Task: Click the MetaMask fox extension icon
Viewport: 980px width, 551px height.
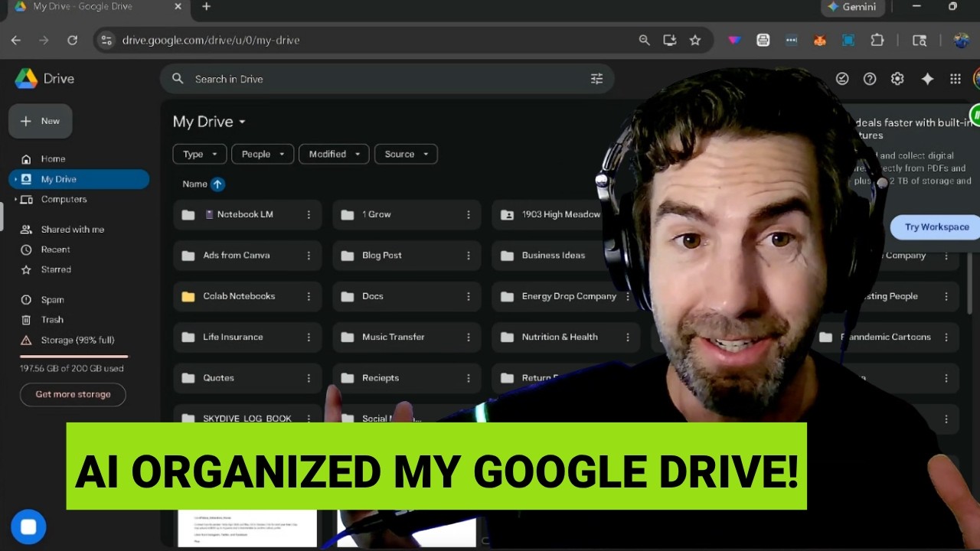Action: [x=820, y=41]
